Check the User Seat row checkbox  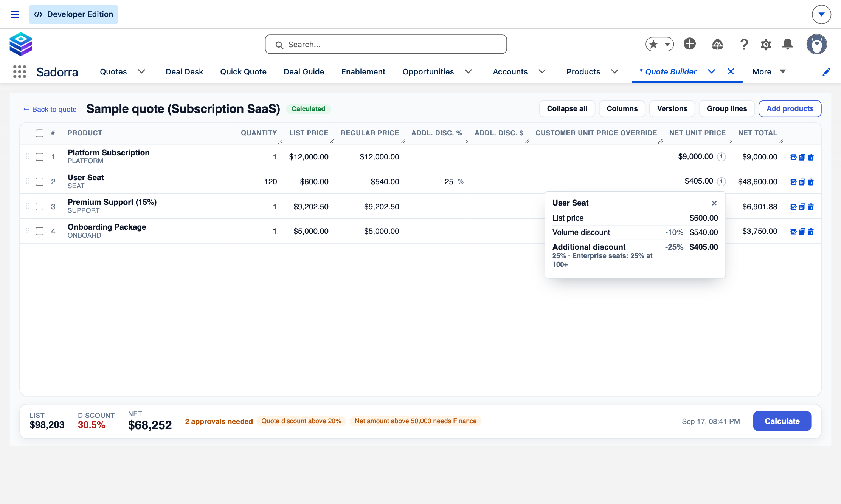(x=40, y=182)
